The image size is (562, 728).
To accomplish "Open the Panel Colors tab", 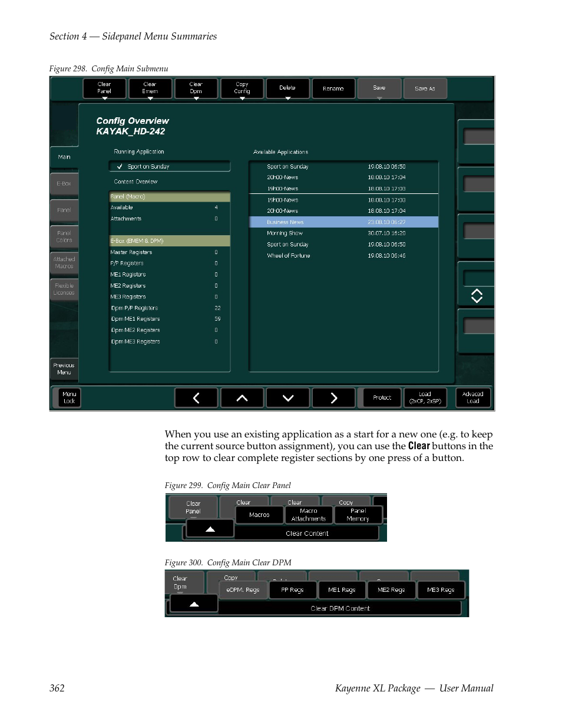I will [x=64, y=237].
